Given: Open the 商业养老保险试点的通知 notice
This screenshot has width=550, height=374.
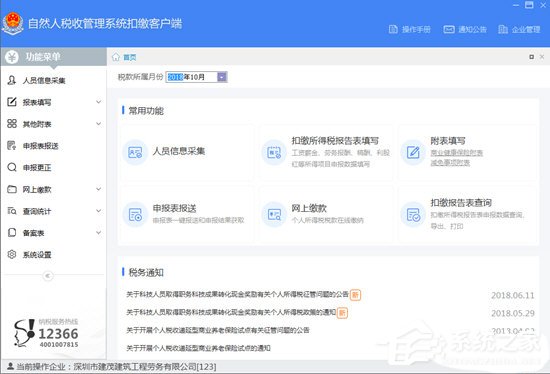Looking at the screenshot, I should point(198,348).
